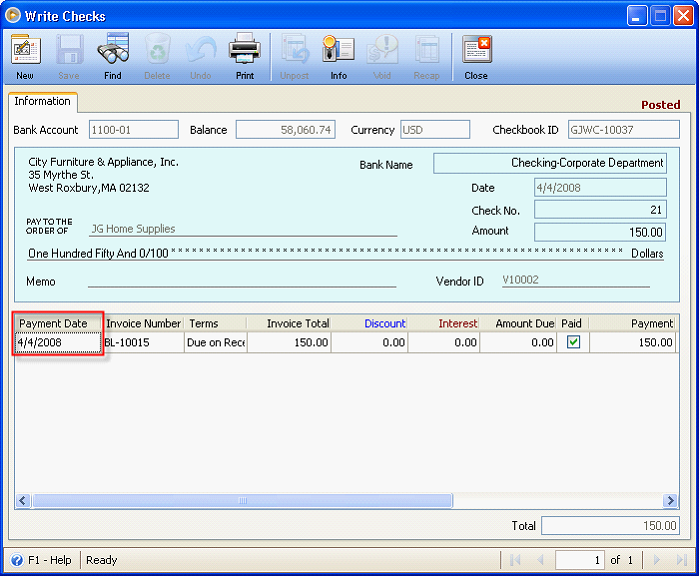Go to previous record navigation arrow

click(540, 560)
